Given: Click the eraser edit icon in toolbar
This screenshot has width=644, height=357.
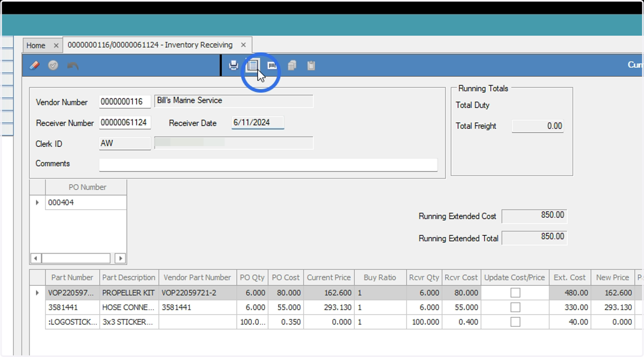Looking at the screenshot, I should 34,65.
